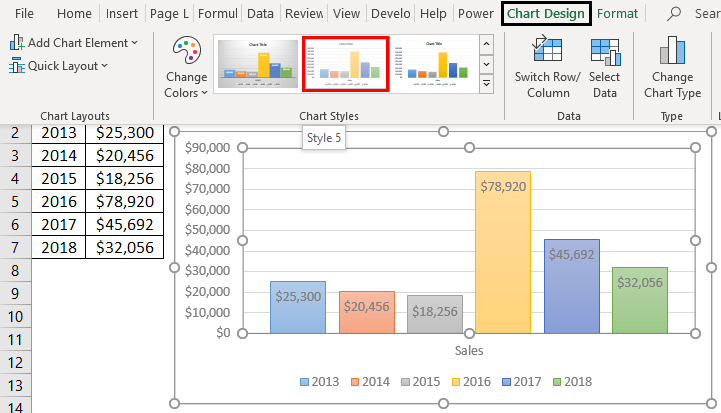
Task: Select cell containing $78,920 in the sheet
Action: 124,200
